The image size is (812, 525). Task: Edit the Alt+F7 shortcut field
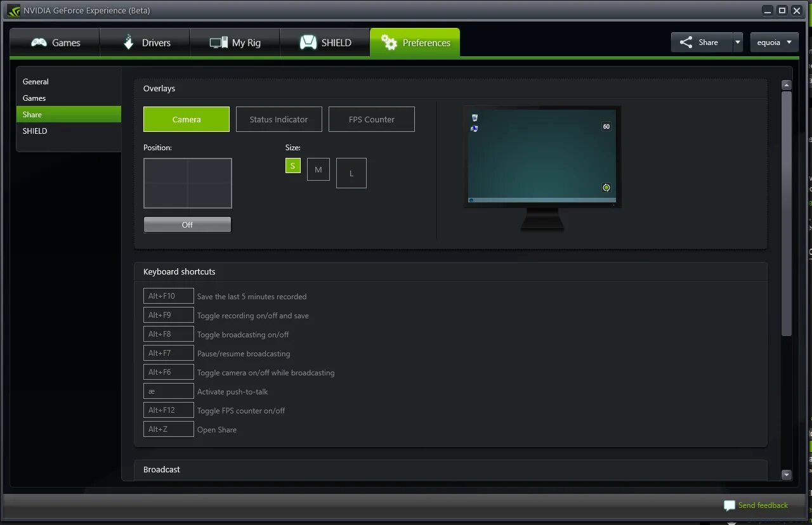pyautogui.click(x=168, y=353)
